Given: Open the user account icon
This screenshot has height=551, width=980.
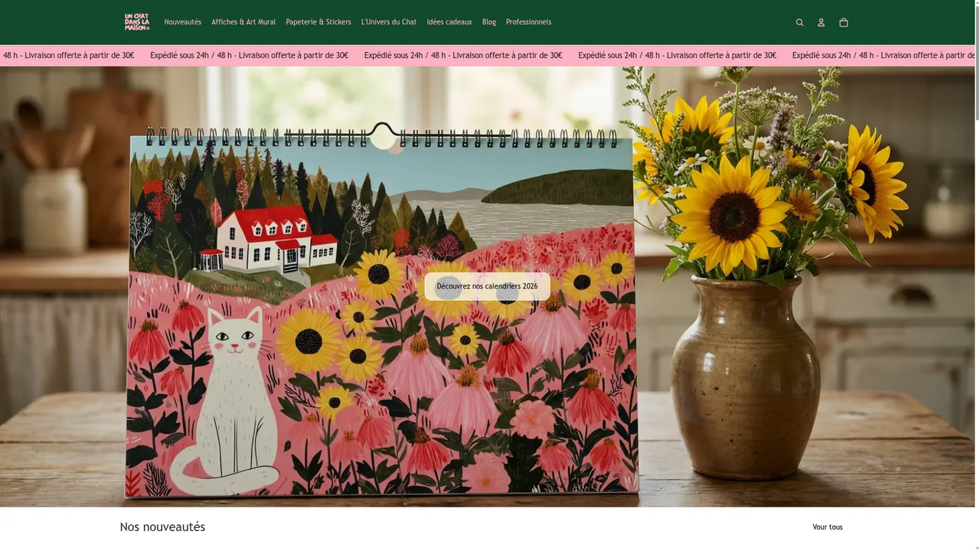Looking at the screenshot, I should coord(821,22).
